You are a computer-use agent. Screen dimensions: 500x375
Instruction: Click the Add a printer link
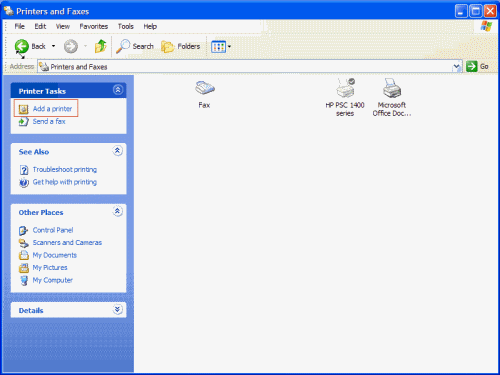coord(52,109)
